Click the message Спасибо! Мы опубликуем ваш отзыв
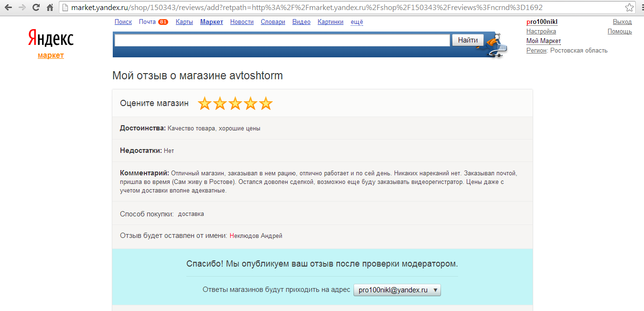Viewport: 644px width, 311px height. pyautogui.click(x=322, y=264)
